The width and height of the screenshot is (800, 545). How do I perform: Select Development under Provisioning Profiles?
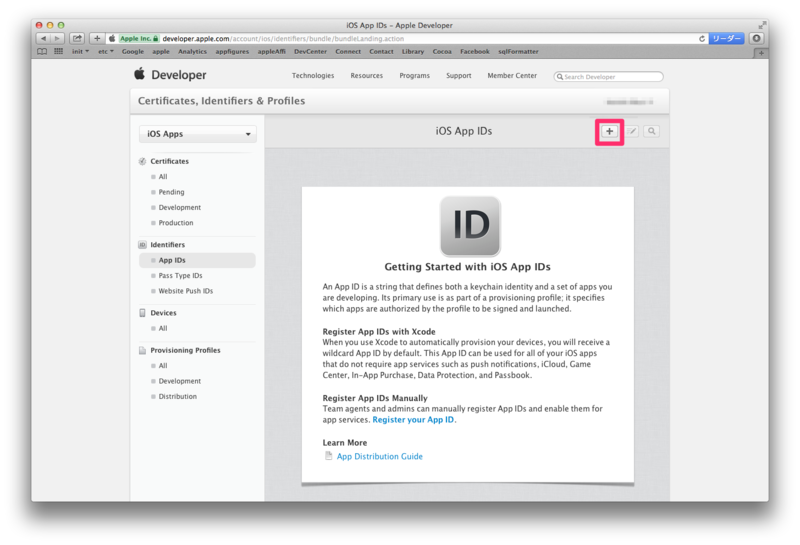coord(180,381)
